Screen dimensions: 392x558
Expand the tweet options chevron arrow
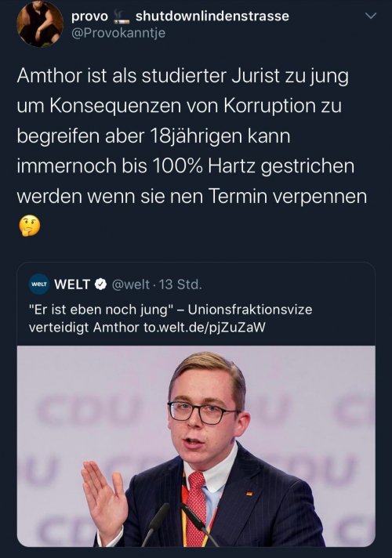pyautogui.click(x=371, y=16)
